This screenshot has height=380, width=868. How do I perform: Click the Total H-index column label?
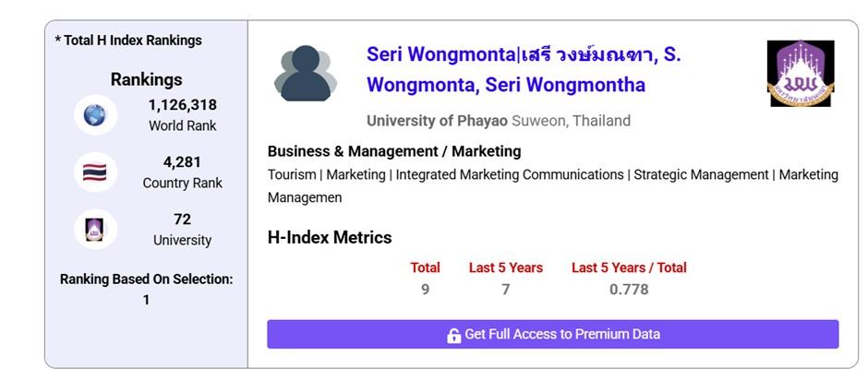425,267
